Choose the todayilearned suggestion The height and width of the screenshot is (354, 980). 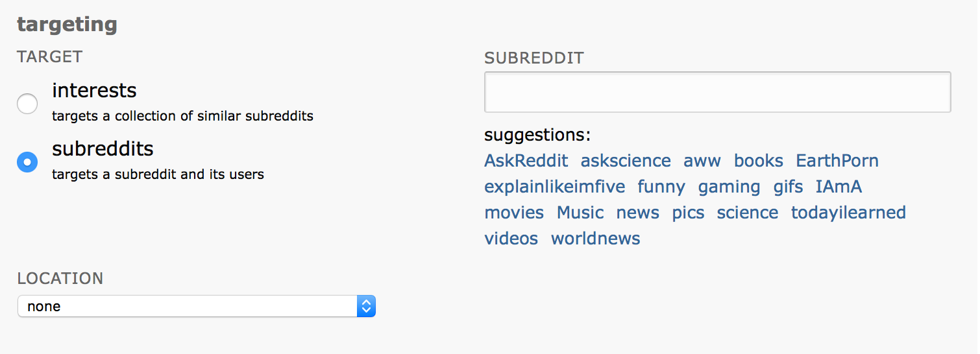click(848, 213)
